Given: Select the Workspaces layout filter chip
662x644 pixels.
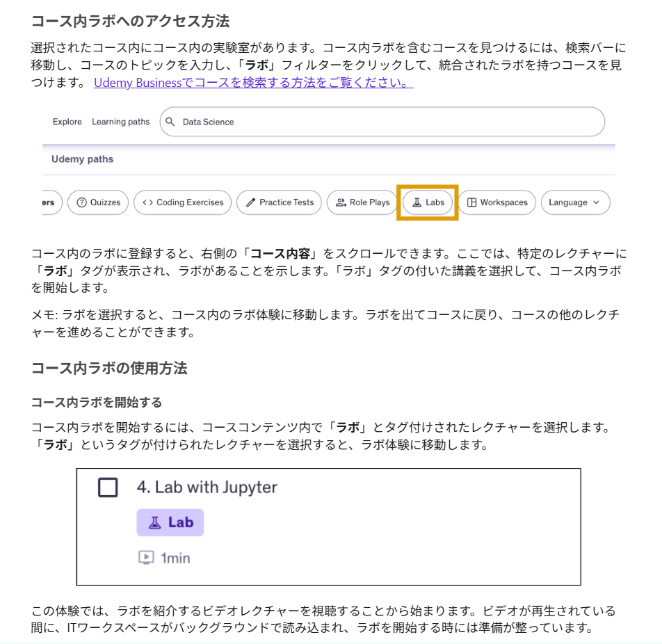Looking at the screenshot, I should tap(496, 202).
